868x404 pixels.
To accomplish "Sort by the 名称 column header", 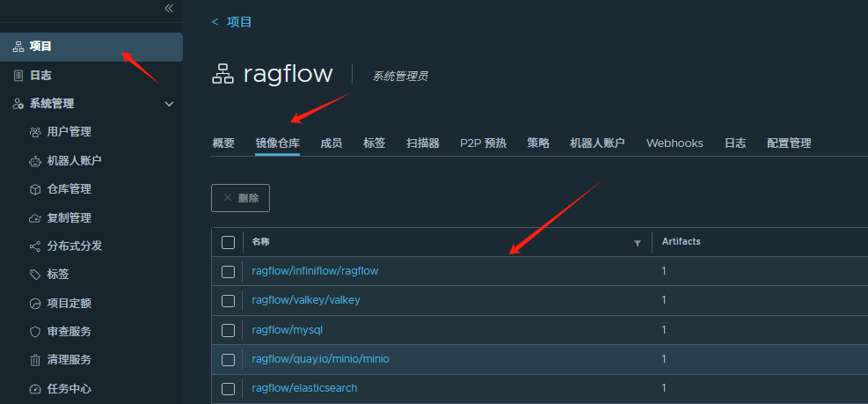I will [x=260, y=242].
